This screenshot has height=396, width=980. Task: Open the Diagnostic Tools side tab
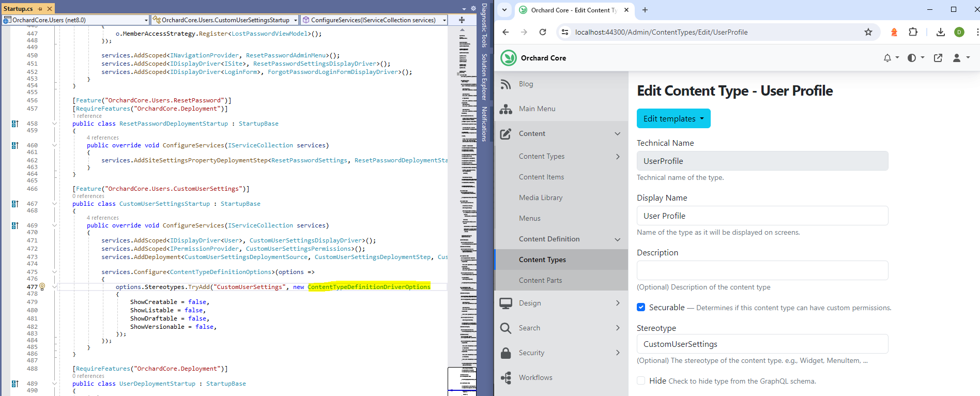click(484, 25)
